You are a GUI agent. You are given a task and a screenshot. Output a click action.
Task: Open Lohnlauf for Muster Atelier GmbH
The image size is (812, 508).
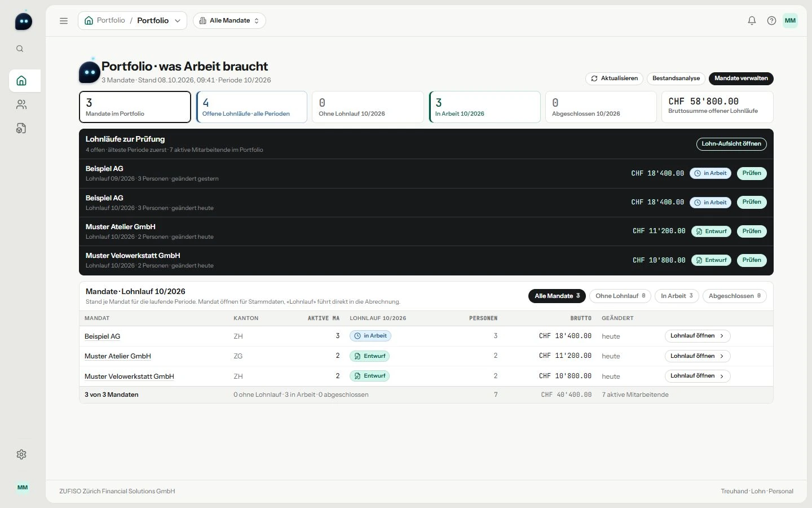tap(698, 356)
